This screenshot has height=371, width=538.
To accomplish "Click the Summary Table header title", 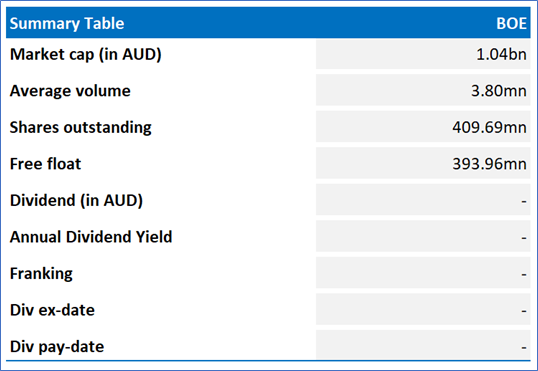I will coord(67,23).
